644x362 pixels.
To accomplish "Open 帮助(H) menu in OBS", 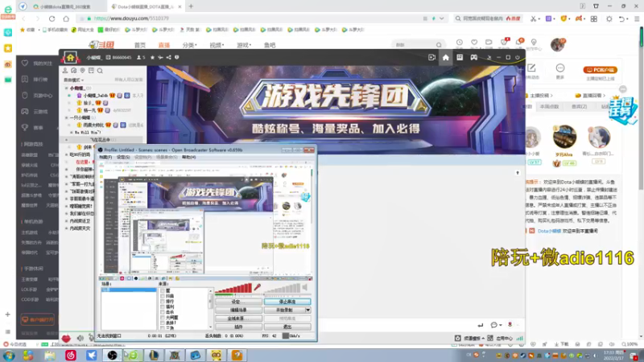I will coord(189,157).
